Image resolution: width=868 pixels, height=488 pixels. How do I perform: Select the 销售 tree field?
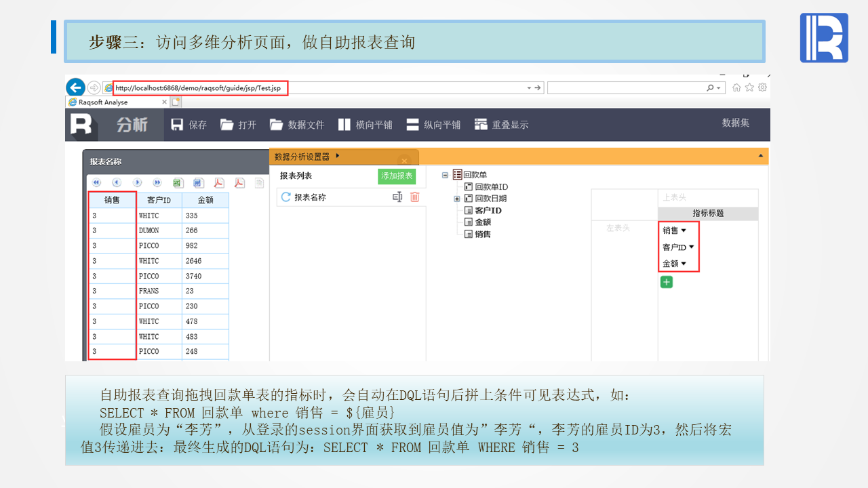pos(483,234)
